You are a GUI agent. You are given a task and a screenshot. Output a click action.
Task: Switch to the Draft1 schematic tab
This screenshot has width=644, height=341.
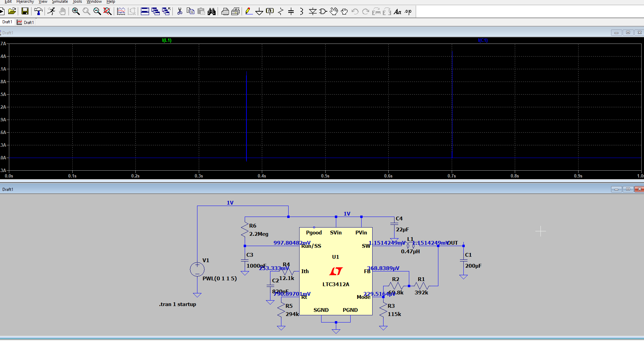pyautogui.click(x=7, y=22)
